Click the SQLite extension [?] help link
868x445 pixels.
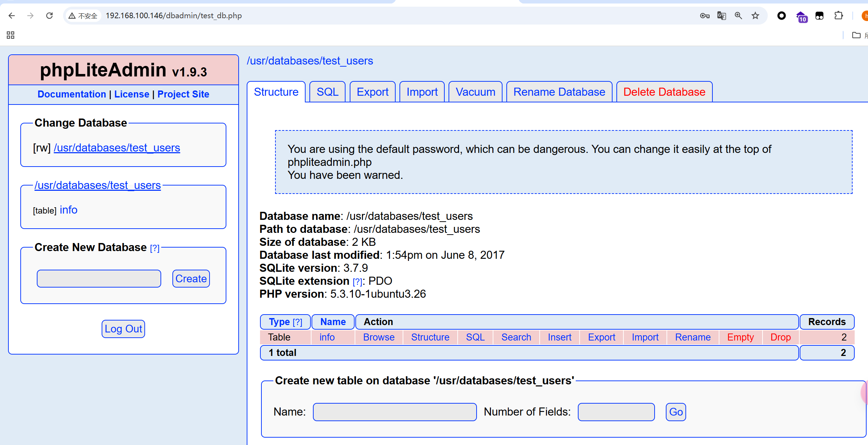tap(357, 282)
